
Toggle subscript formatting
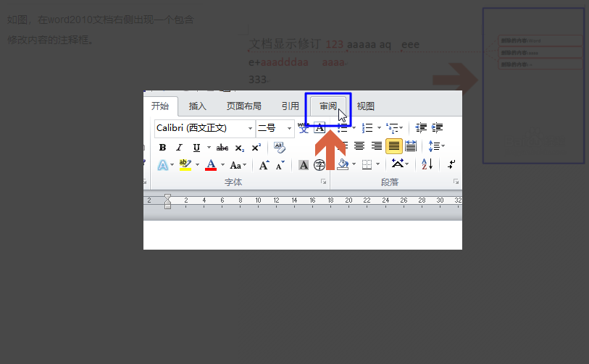[x=239, y=148]
